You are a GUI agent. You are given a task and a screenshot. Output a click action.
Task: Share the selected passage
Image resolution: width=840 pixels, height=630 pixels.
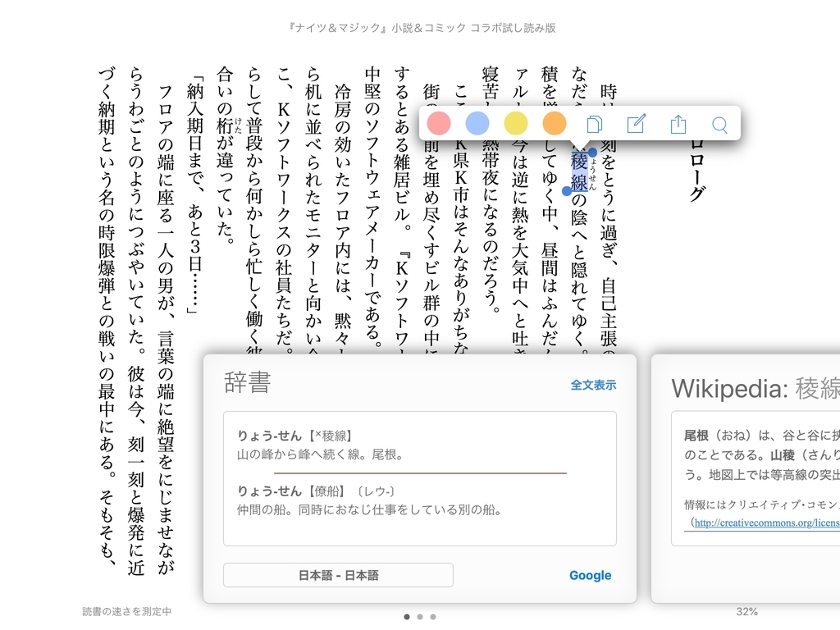tap(678, 123)
